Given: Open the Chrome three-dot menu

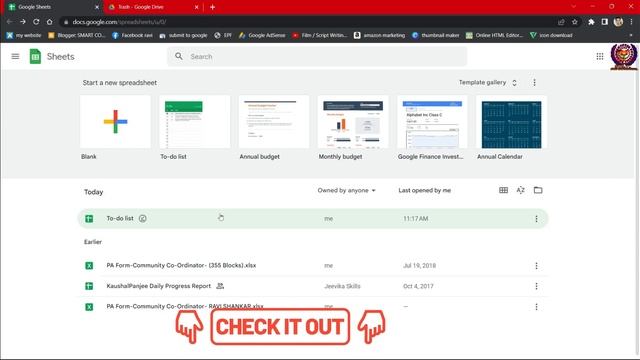Looking at the screenshot, I should 631,22.
